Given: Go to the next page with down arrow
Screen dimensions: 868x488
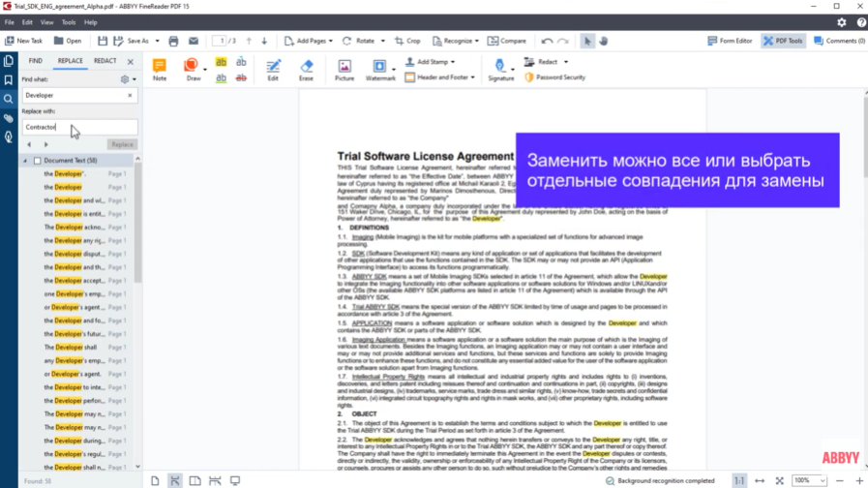Looking at the screenshot, I should [264, 41].
